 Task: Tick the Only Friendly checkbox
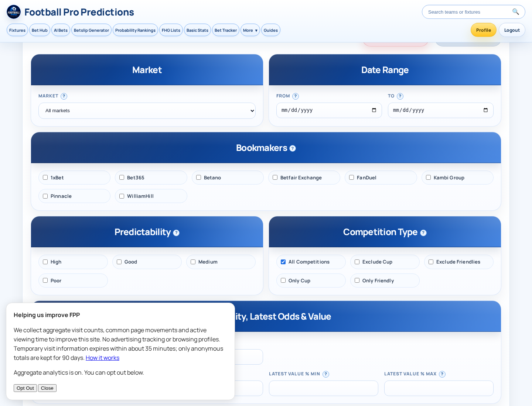click(x=357, y=281)
